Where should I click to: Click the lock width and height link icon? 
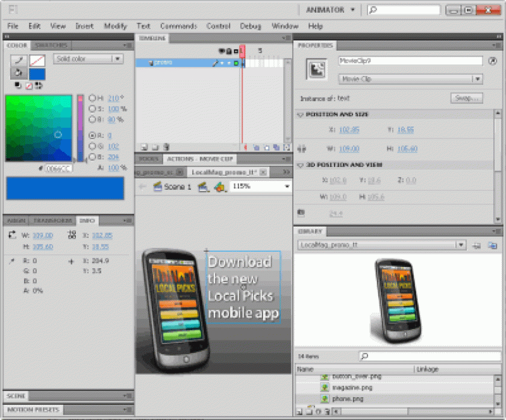(301, 149)
